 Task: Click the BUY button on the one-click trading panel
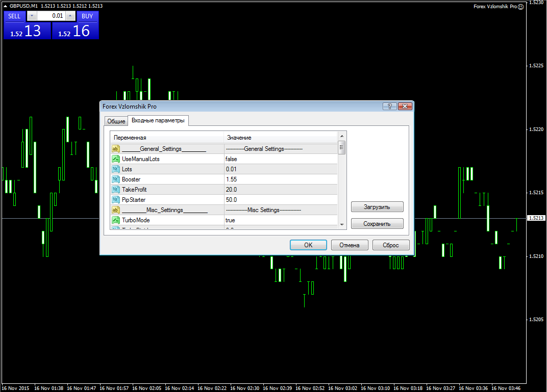click(x=87, y=16)
